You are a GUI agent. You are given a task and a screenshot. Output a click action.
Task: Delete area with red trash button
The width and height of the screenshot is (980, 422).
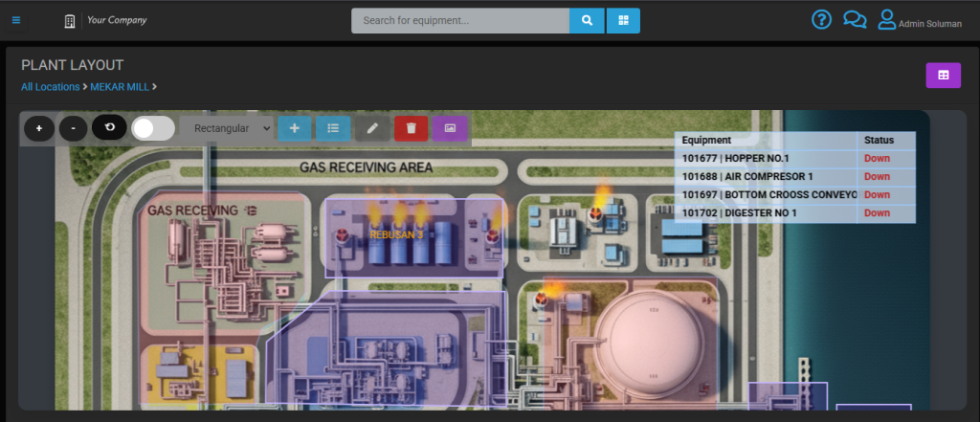pos(411,128)
